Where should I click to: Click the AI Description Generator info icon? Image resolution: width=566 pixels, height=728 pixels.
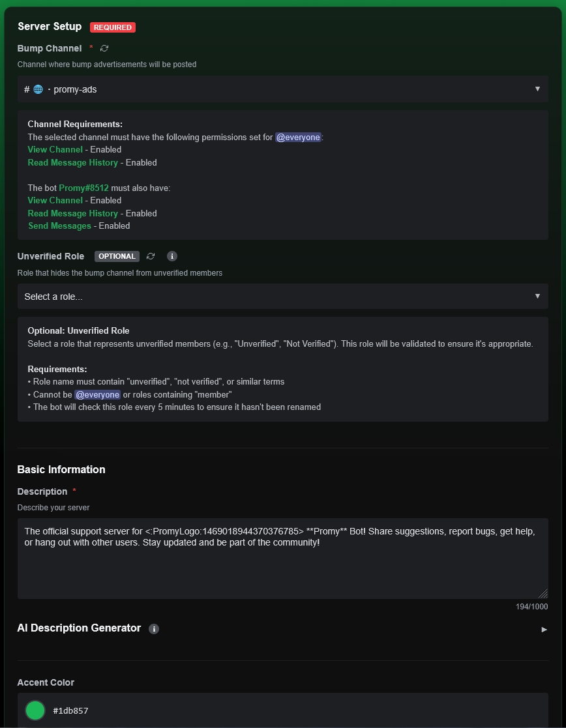[154, 629]
